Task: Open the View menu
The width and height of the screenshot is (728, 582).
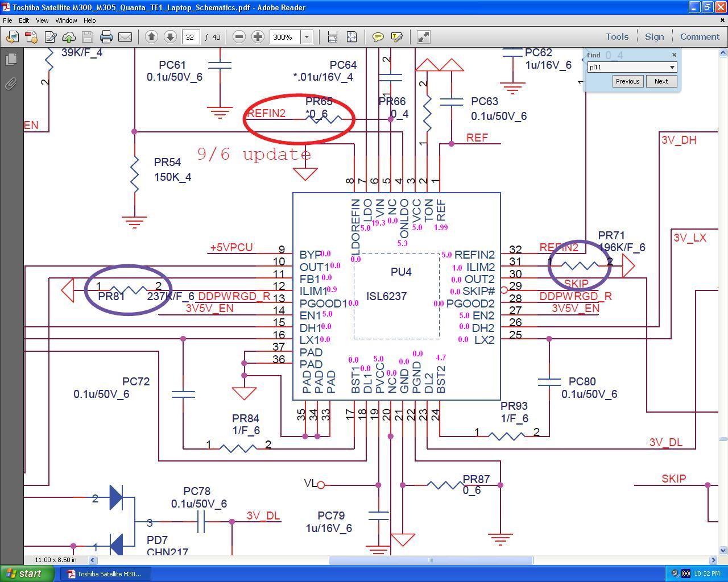Action: point(42,20)
